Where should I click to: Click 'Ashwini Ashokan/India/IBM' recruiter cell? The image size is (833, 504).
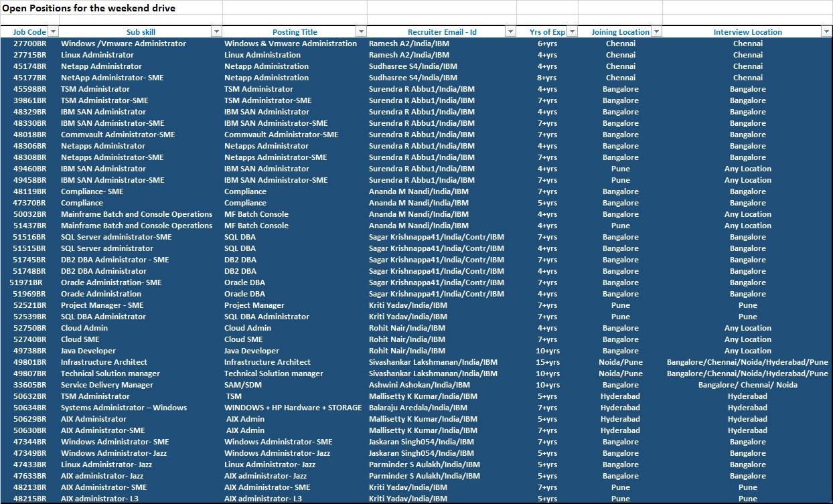[419, 385]
